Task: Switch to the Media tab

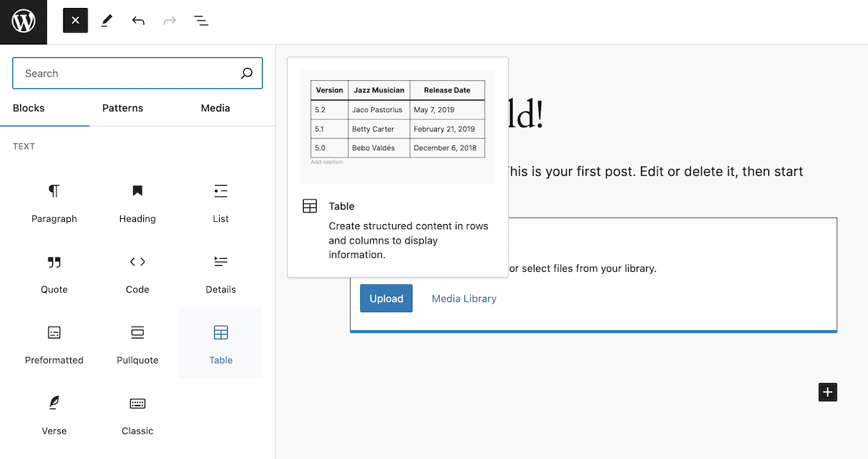Action: click(215, 108)
